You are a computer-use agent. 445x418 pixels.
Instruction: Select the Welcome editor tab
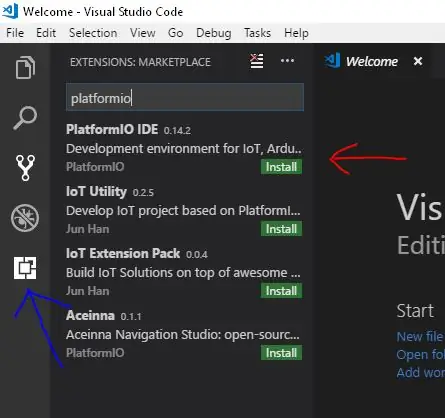(x=372, y=61)
